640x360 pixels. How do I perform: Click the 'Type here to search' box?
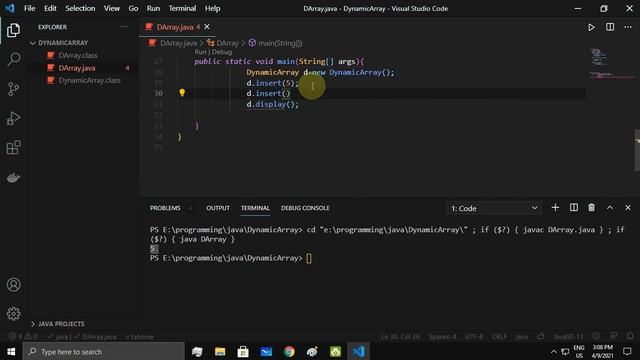103,351
